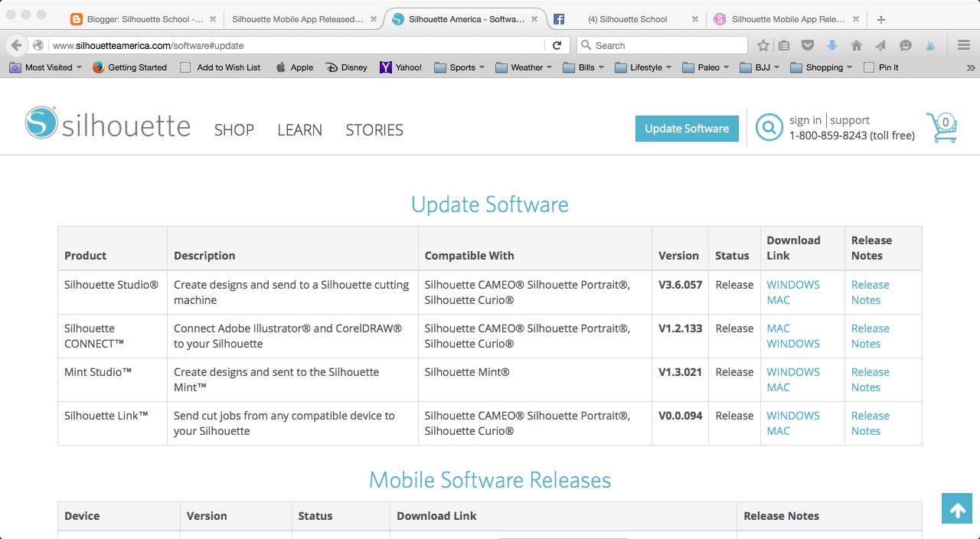Open the downloads arrow icon
The image size is (980, 539).
click(x=832, y=45)
